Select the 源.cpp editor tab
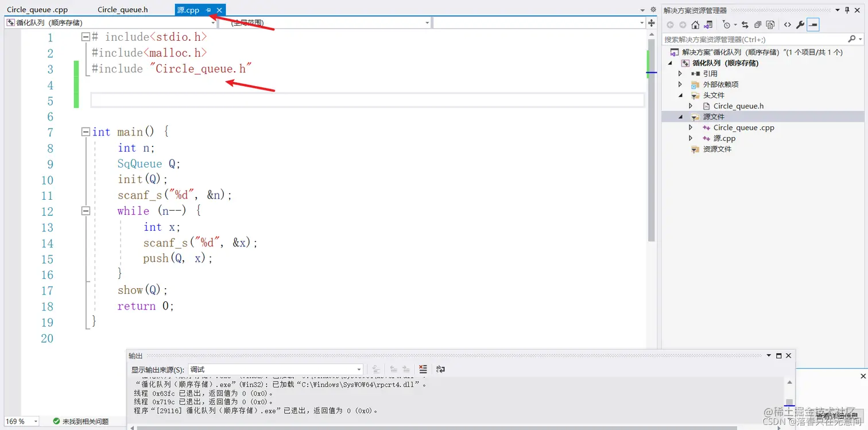The height and width of the screenshot is (430, 868). coord(188,10)
